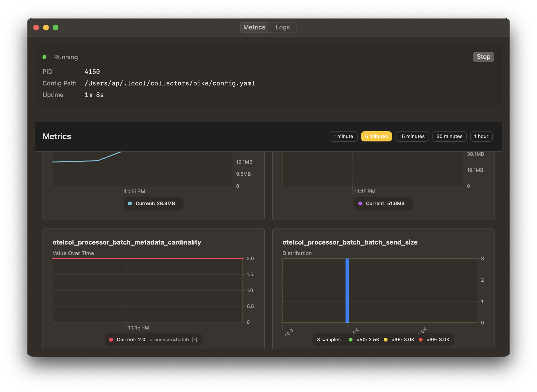The width and height of the screenshot is (537, 392).
Task: Click the red p99 legend dot
Action: pyautogui.click(x=421, y=340)
